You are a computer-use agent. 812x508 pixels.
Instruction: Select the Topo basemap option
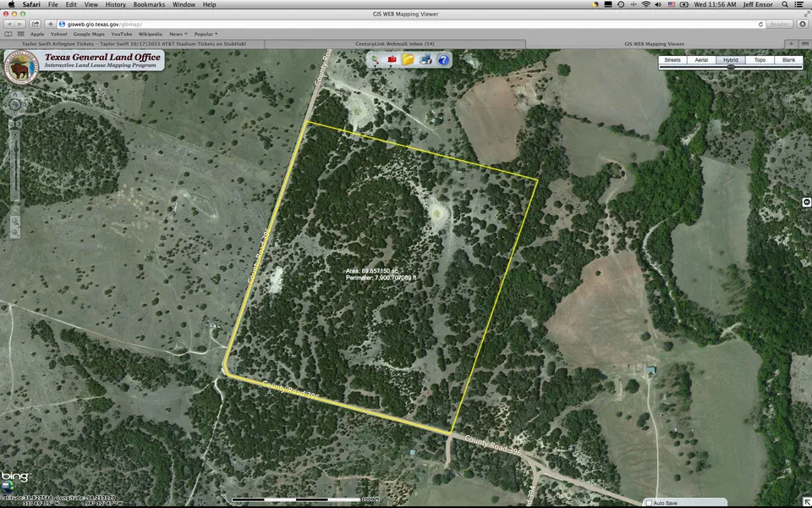click(760, 60)
